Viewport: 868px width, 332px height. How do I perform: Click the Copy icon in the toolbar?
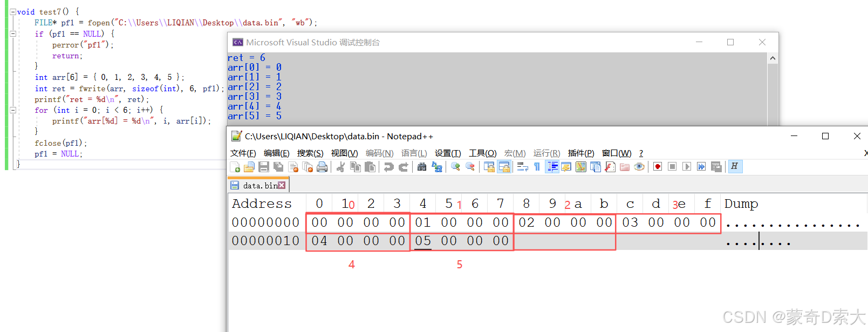click(355, 167)
